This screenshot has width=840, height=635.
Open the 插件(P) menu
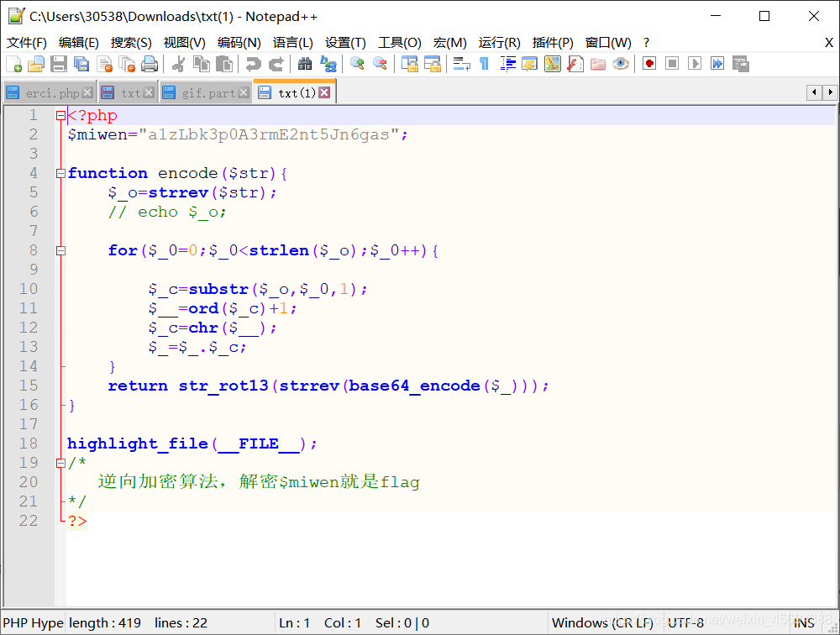tap(553, 42)
